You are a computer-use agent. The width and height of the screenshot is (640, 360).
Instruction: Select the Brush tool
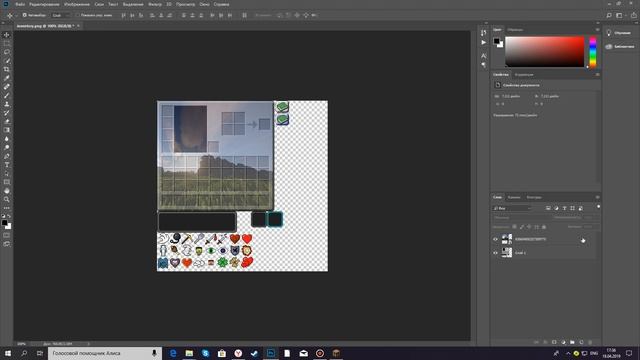(7, 95)
